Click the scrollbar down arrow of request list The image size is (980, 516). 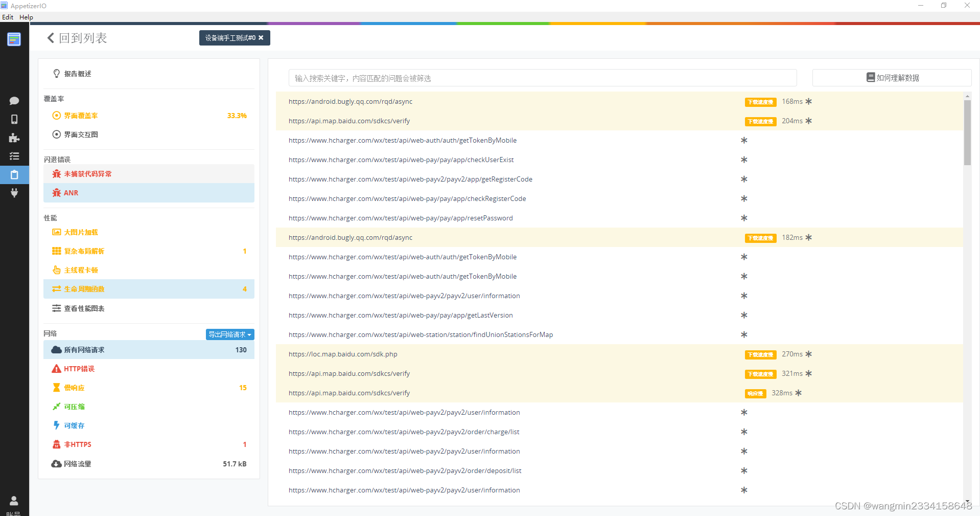click(x=967, y=502)
